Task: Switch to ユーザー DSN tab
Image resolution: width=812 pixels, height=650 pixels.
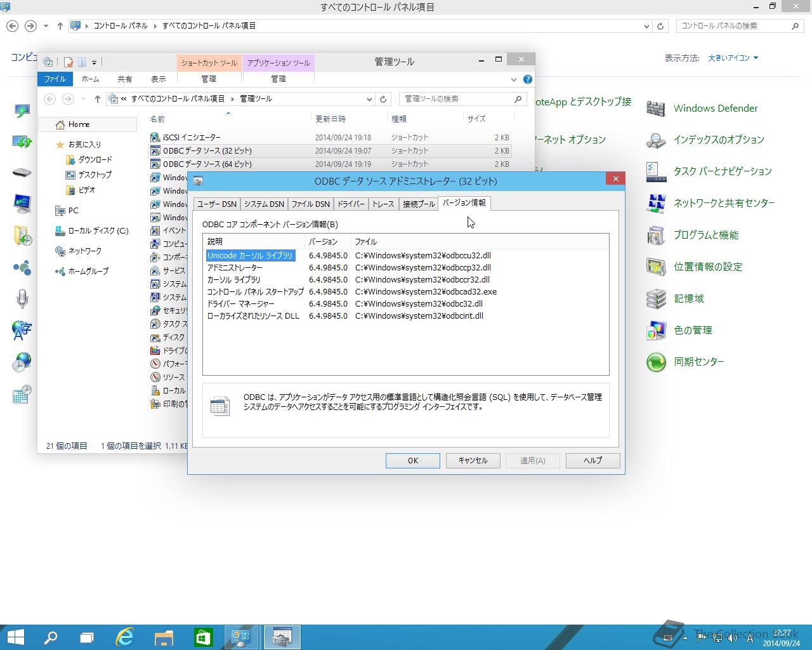Action: click(216, 204)
